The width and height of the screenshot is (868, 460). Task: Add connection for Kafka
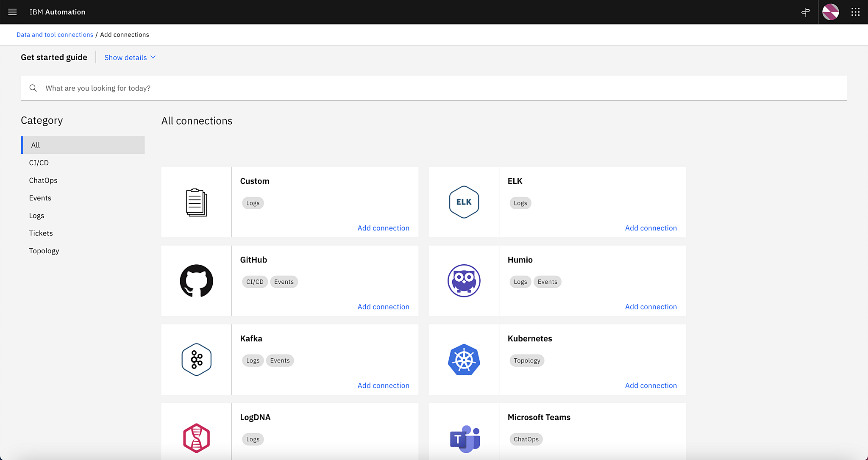[383, 385]
